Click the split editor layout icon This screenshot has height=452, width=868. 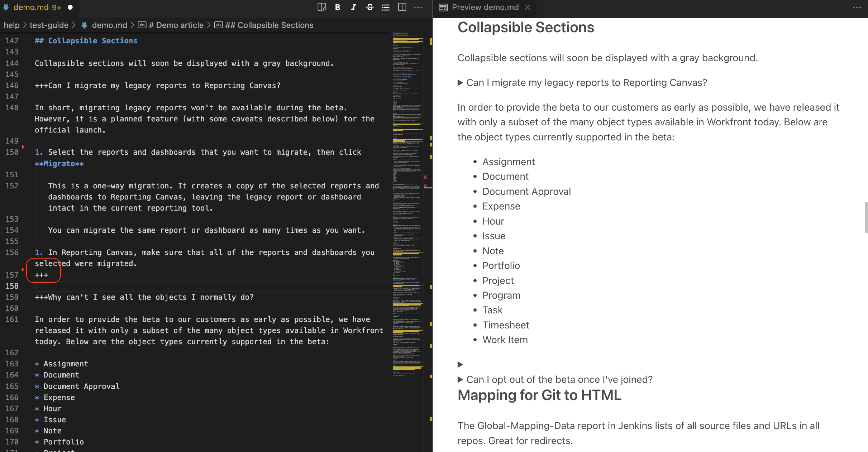click(x=401, y=7)
